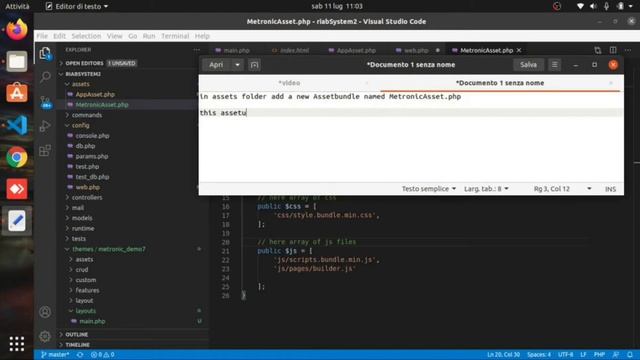Open the volume indicator in top bar
The width and height of the screenshot is (640, 360).
coord(593,6)
